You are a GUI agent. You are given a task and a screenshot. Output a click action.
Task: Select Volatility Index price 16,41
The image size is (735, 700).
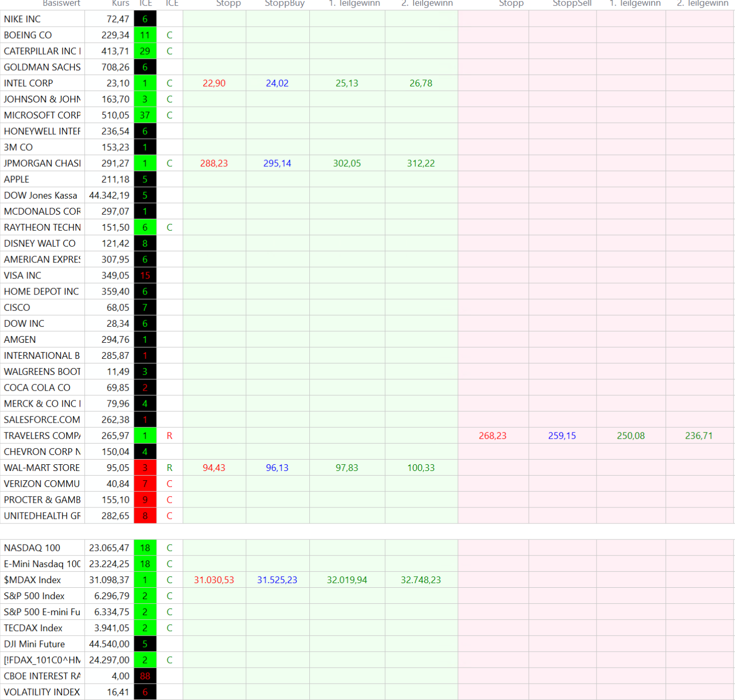tap(118, 692)
